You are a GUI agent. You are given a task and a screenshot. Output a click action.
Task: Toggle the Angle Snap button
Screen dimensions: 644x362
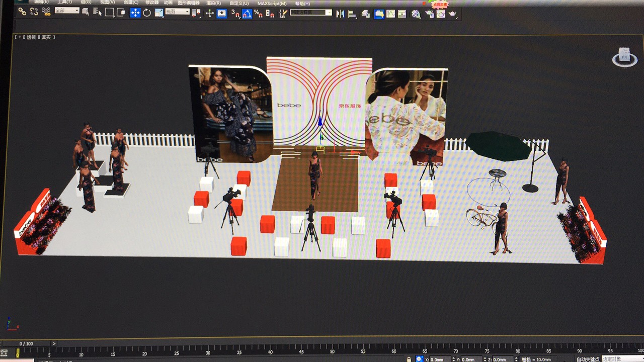tap(247, 14)
